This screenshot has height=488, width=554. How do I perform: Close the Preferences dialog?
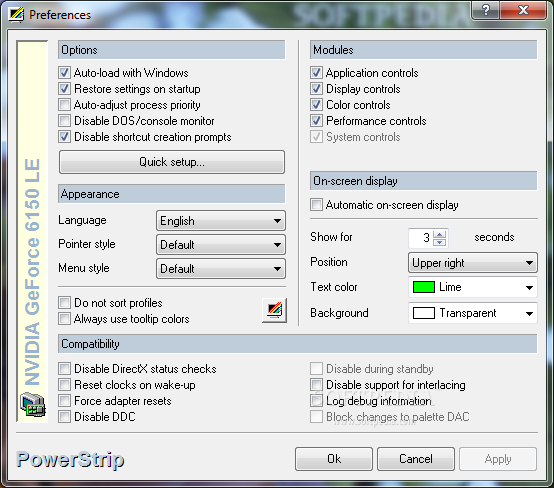point(523,10)
